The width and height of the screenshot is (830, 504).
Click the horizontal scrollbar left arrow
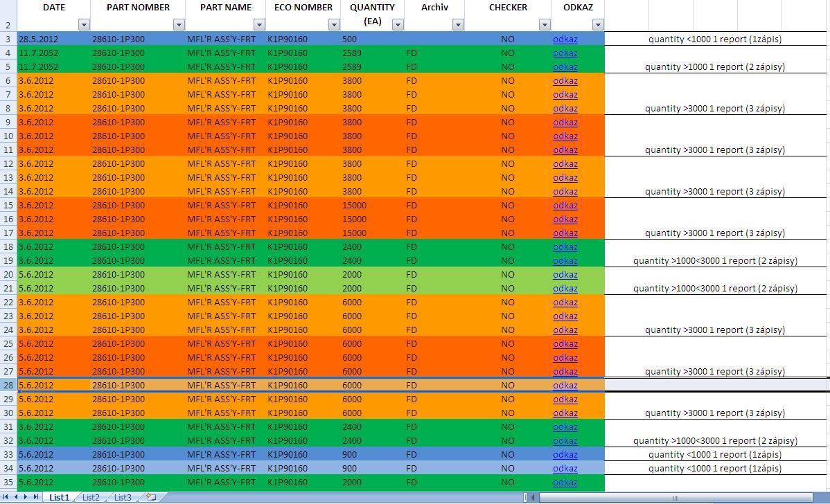(533, 497)
